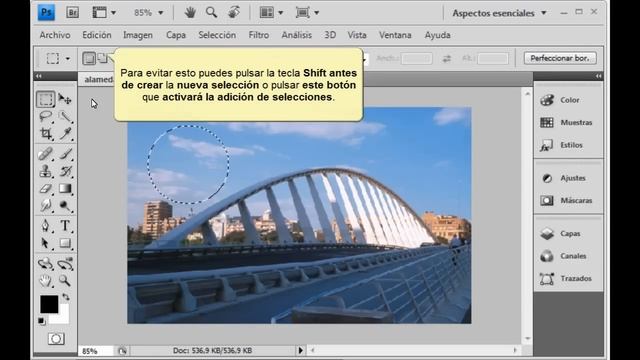Select the Lasso tool
The image size is (640, 360).
45,117
